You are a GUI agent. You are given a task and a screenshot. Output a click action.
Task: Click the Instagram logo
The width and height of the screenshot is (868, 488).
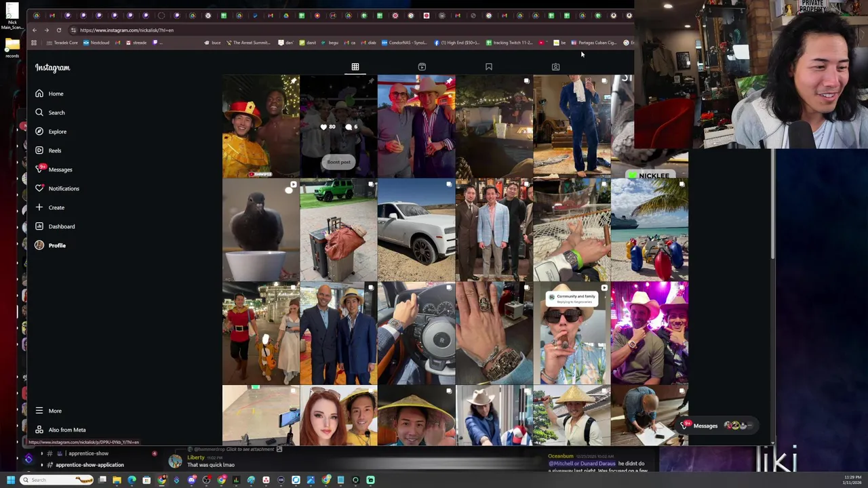point(52,68)
